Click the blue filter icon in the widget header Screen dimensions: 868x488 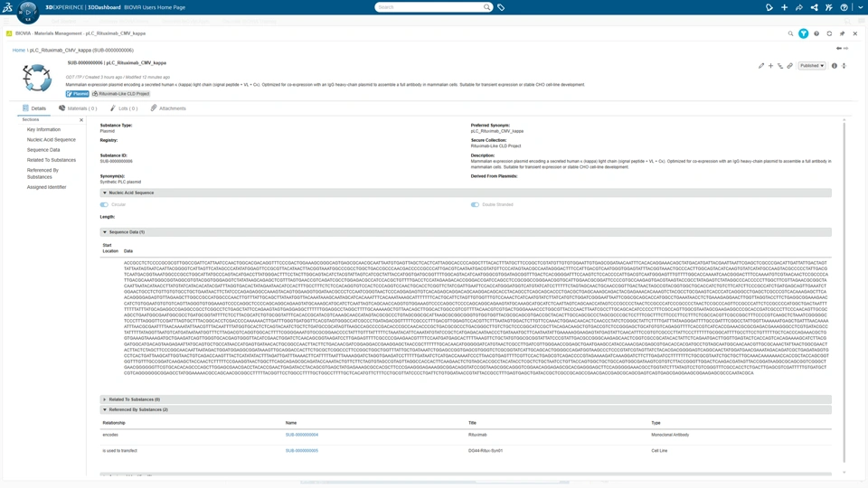coord(803,33)
